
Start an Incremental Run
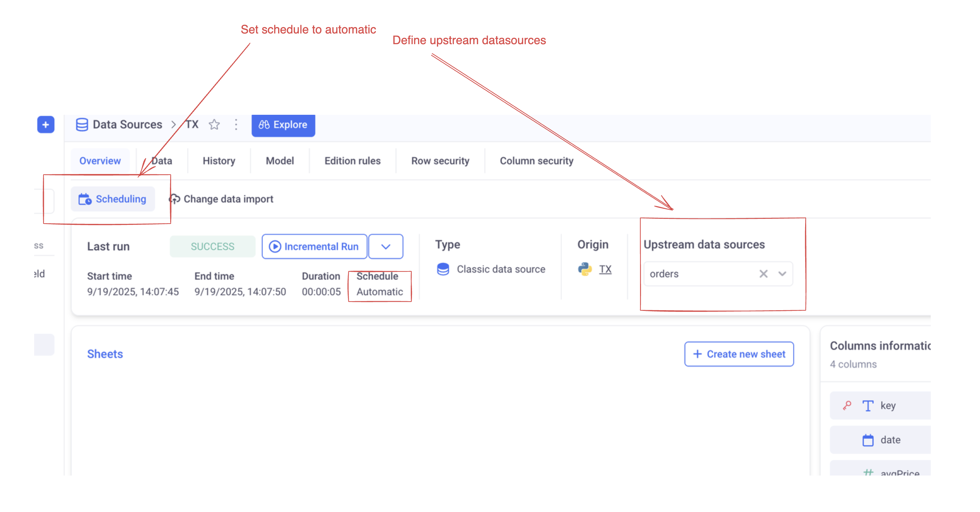(x=314, y=247)
